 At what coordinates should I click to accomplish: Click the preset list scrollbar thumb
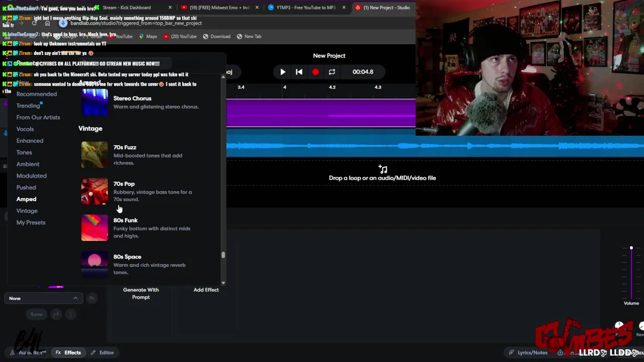click(223, 255)
